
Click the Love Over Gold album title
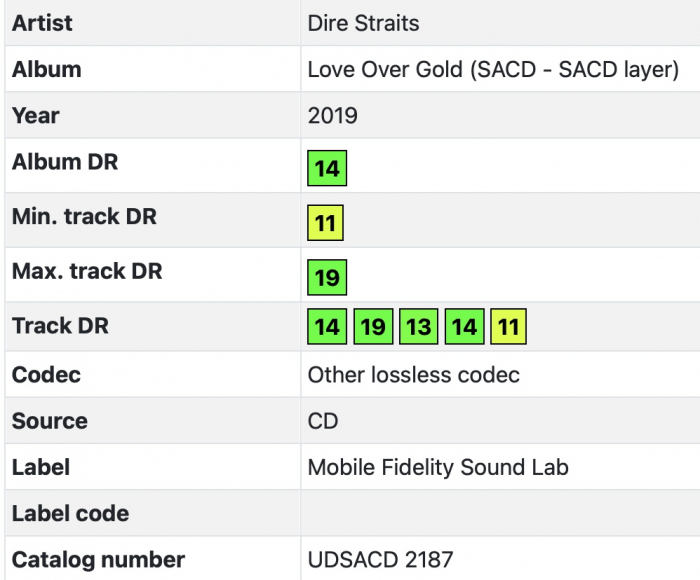[493, 70]
